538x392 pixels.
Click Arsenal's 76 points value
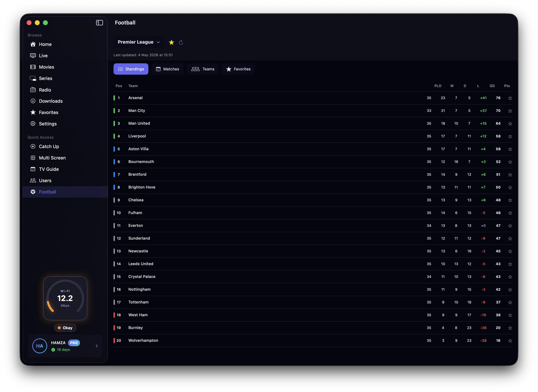point(498,98)
